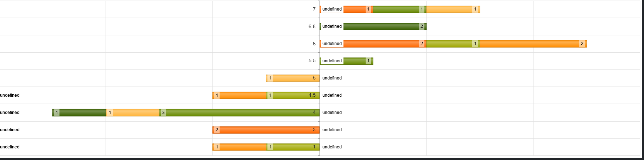The image size is (644, 160).
Task: Select the orange segment in bottom row 1
Action: 241,147
